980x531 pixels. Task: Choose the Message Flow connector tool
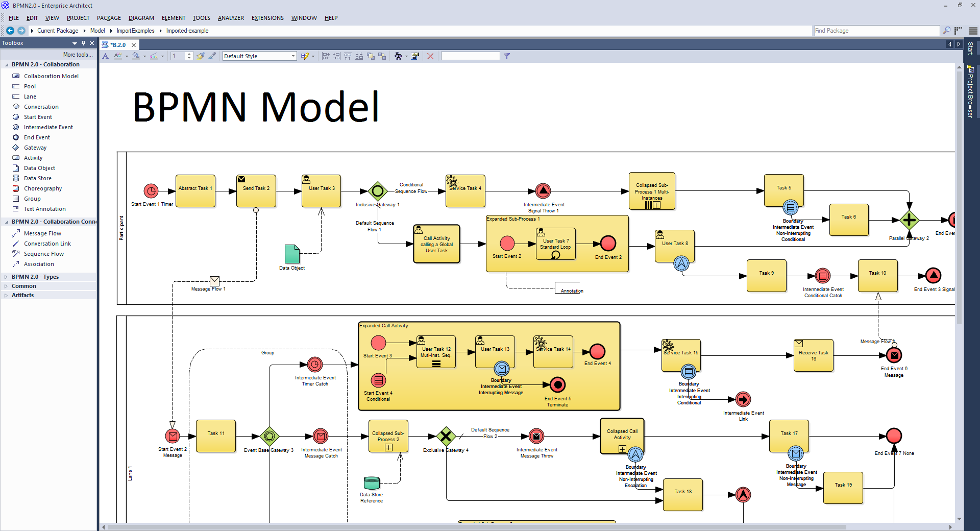42,233
